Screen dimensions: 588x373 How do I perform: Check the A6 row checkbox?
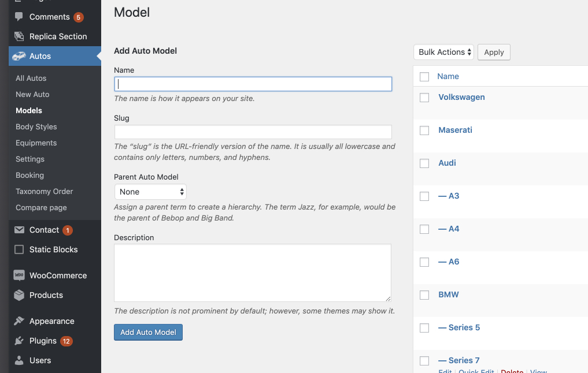(424, 262)
